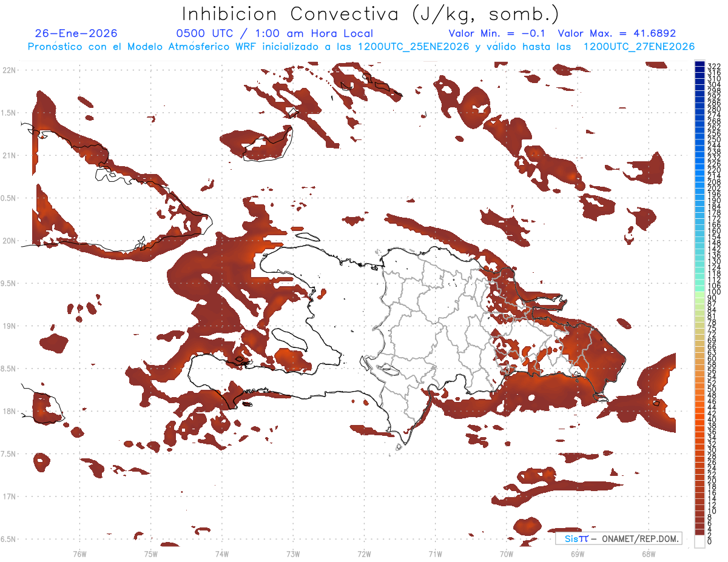Click the "1200UTC_25ENE2026" initialization time text

click(413, 47)
